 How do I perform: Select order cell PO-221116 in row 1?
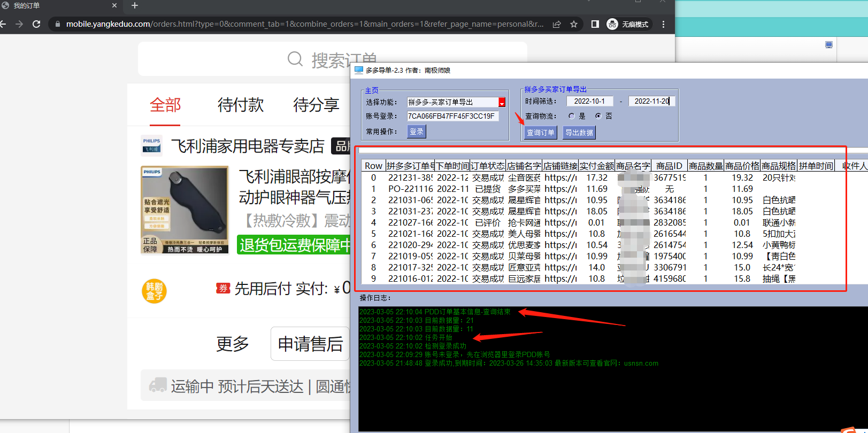(410, 189)
